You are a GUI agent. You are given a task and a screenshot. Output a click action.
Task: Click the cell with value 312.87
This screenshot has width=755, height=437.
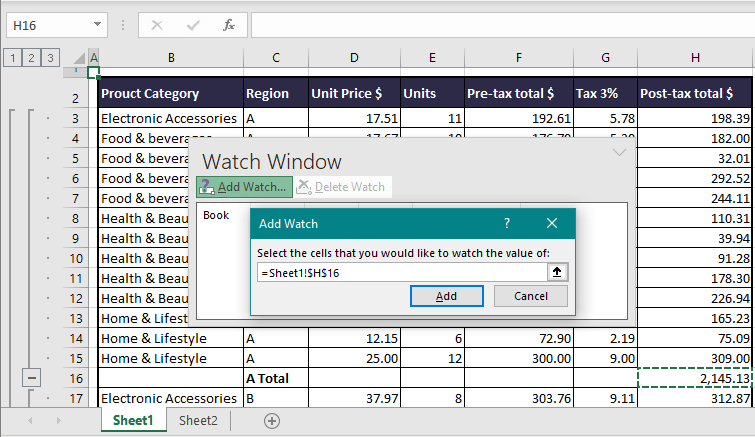point(695,398)
